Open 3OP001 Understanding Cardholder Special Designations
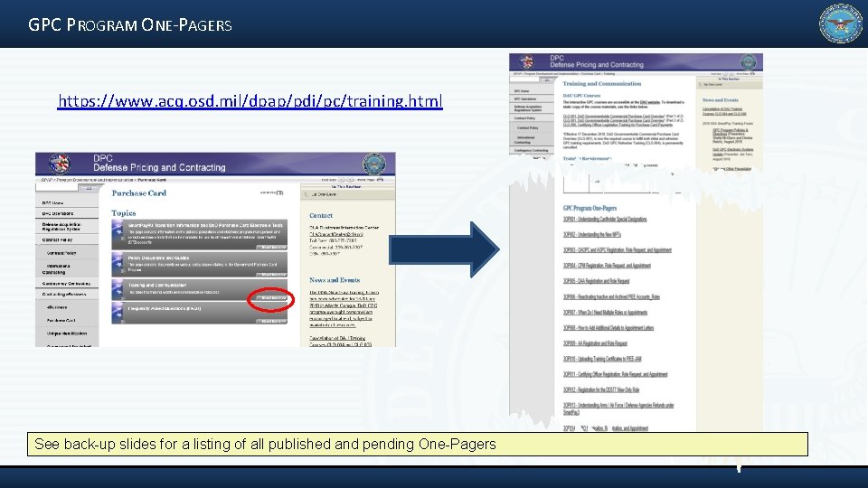Viewport: 868px width, 488px height. point(605,219)
